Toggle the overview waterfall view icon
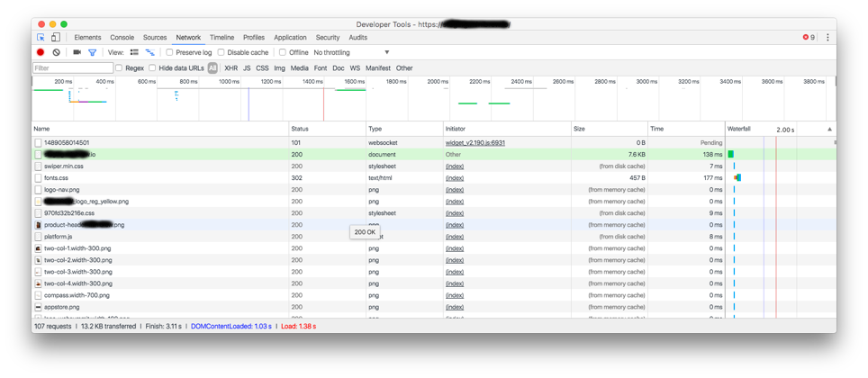Screen dimensions: 868x378 149,52
